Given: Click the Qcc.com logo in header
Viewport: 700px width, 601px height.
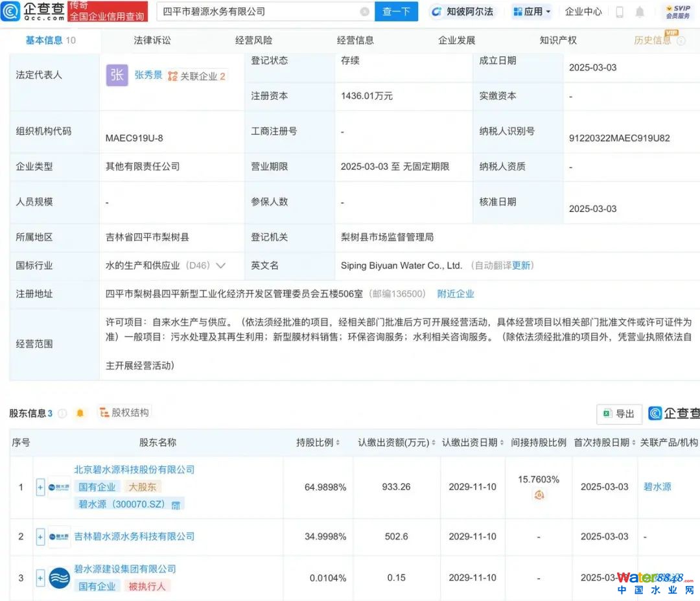Looking at the screenshot, I should pos(34,11).
